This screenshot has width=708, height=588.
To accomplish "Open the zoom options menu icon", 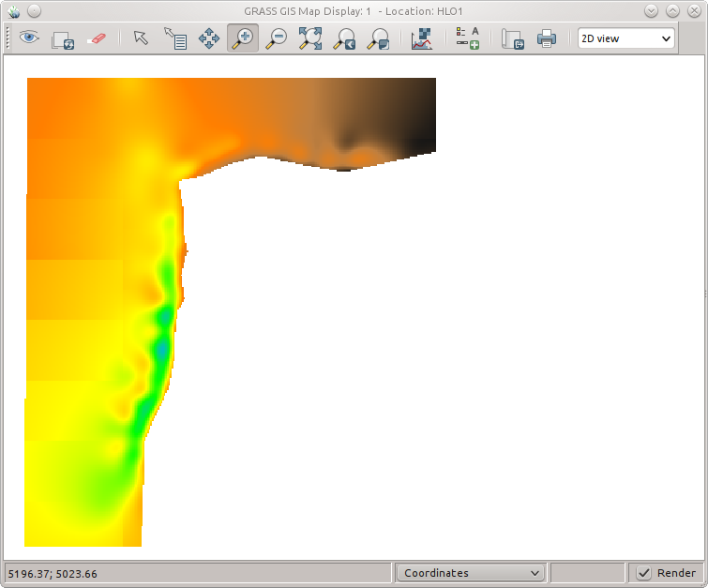I will point(378,38).
